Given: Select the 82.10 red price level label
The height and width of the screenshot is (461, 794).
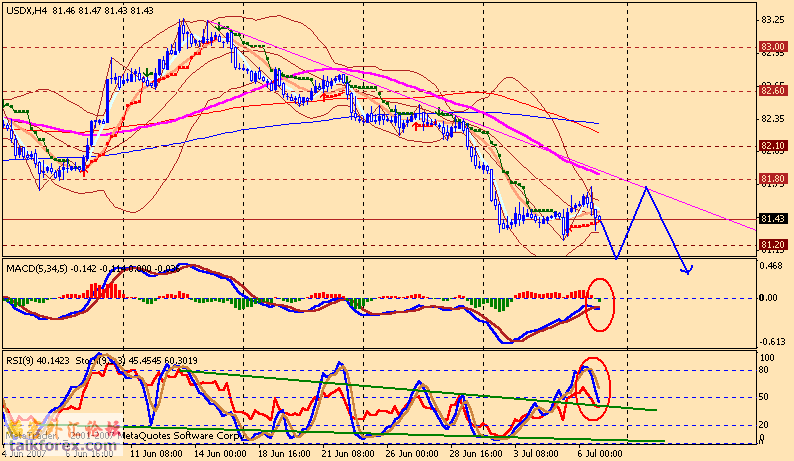Looking at the screenshot, I should pyautogui.click(x=773, y=146).
